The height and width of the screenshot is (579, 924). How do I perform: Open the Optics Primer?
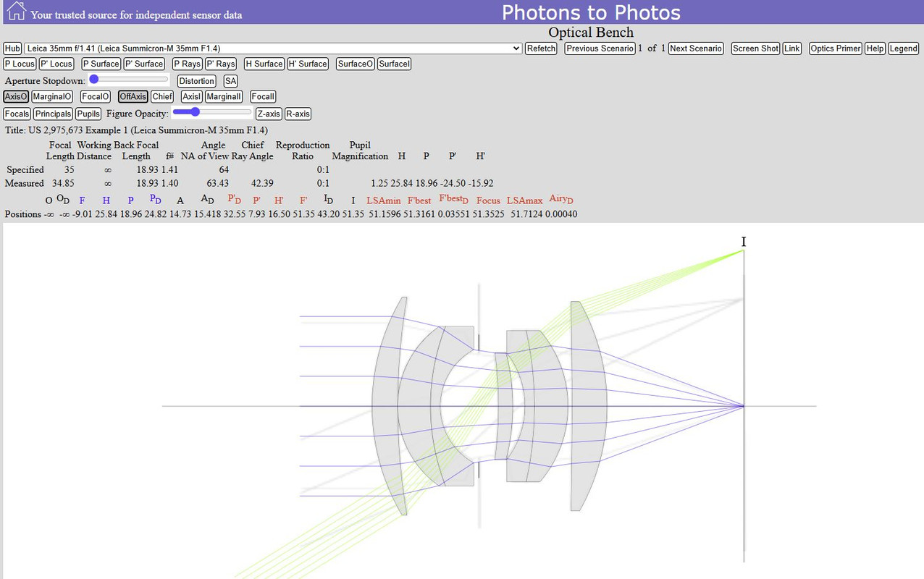836,48
